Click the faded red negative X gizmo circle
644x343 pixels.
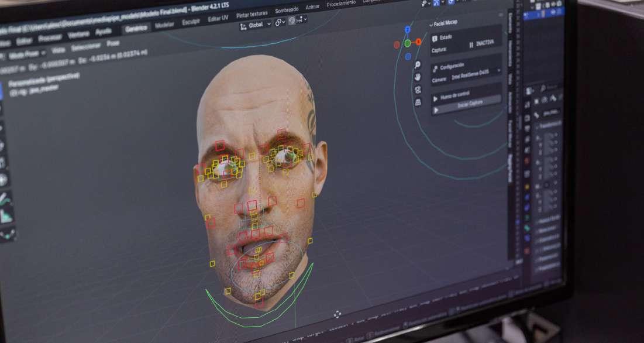397,44
